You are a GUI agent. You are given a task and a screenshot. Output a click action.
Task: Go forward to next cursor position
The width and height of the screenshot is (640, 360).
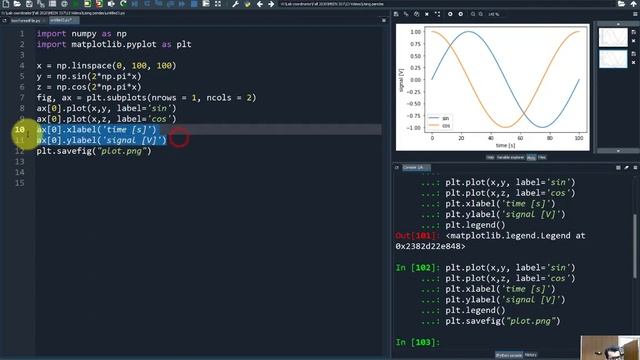click(271, 4)
